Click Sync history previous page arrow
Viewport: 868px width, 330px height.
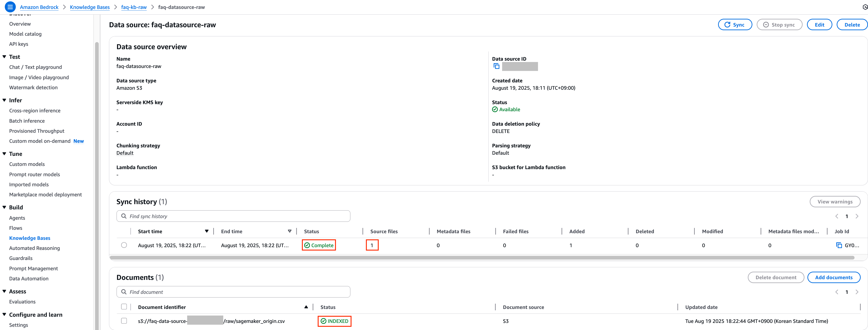(x=837, y=216)
